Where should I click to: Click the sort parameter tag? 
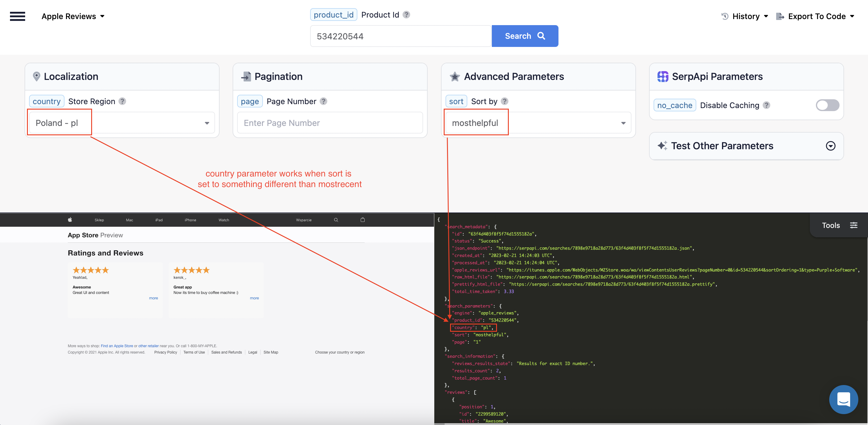456,101
